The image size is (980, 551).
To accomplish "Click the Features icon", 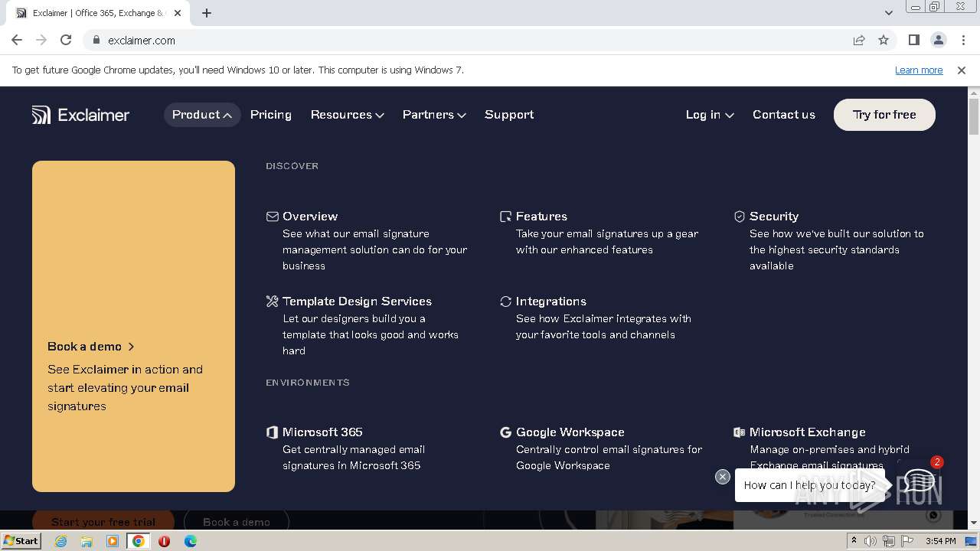I will [505, 217].
